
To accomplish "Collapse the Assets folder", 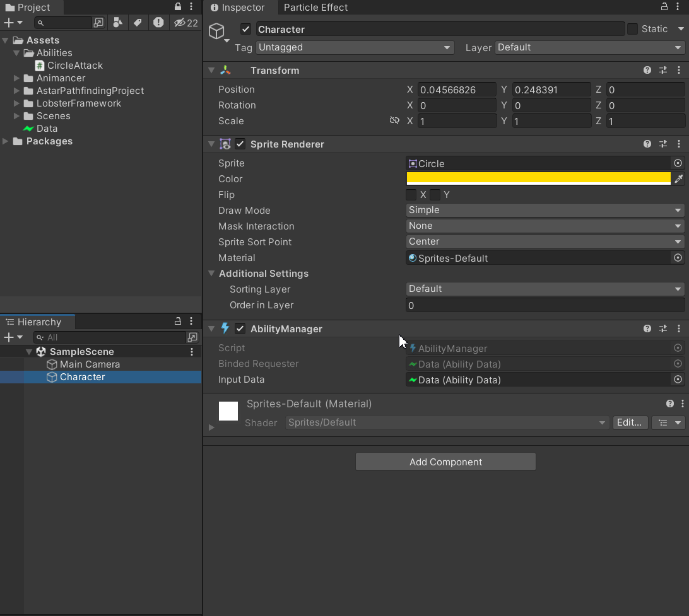I will coord(6,40).
